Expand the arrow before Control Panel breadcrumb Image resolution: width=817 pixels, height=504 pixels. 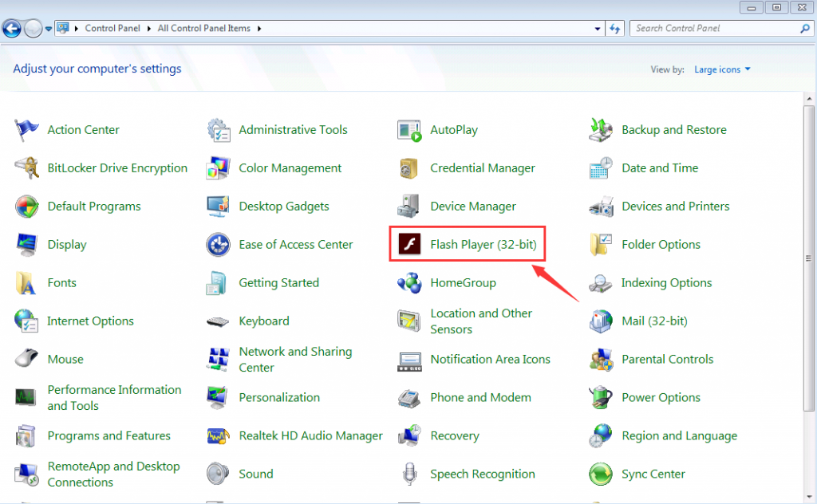coord(76,28)
